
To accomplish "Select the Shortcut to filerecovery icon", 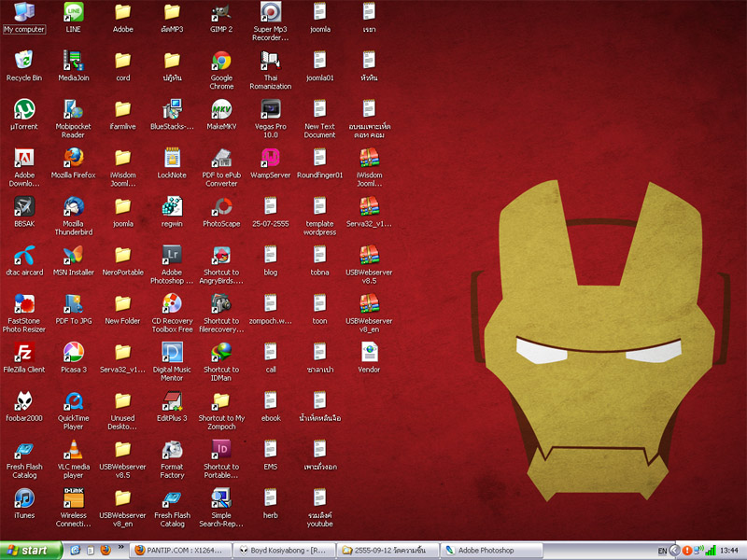I will click(221, 314).
